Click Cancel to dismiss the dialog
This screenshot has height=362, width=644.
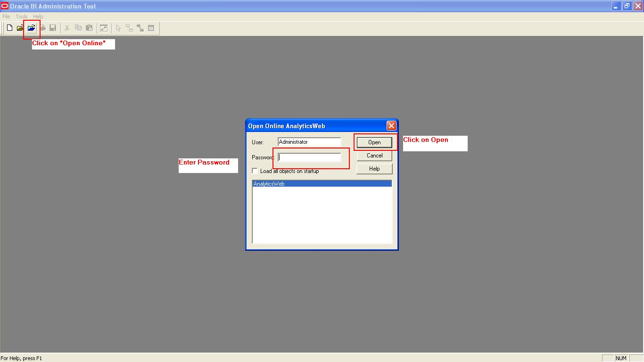point(374,156)
